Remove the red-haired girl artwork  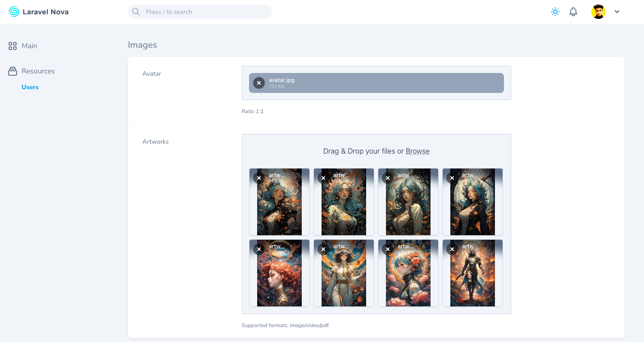coord(259,249)
